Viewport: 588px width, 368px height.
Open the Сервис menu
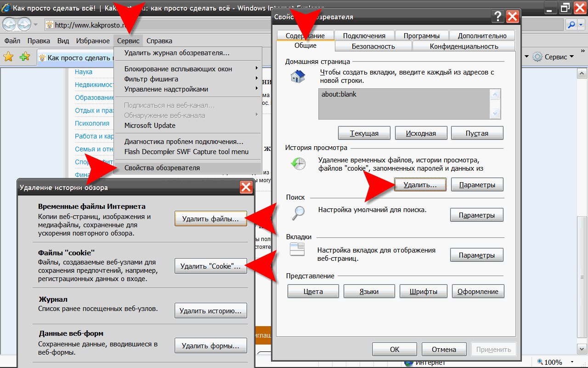click(128, 41)
